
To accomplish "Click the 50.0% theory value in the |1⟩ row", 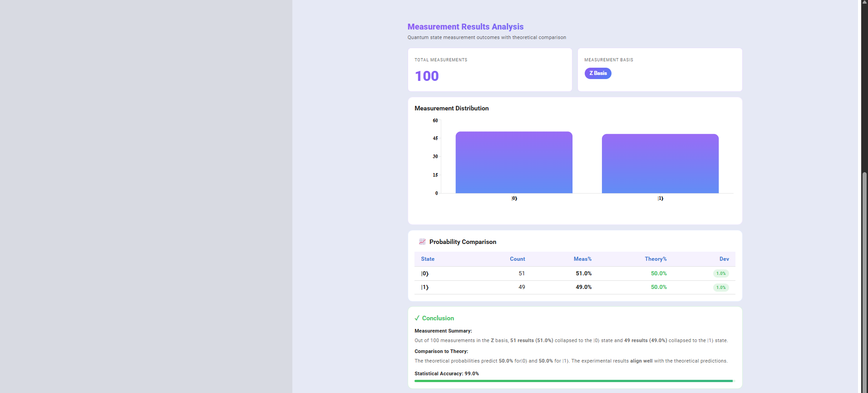I will click(x=658, y=287).
